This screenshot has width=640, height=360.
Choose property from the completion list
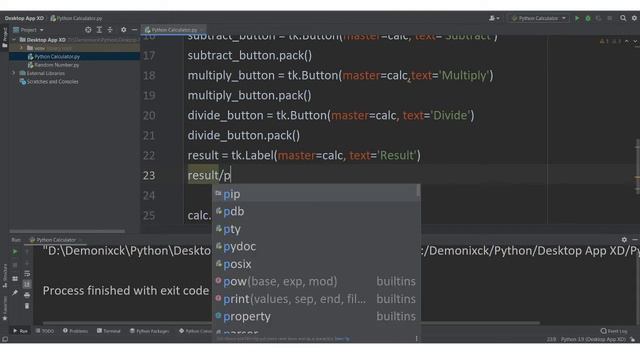[315, 316]
